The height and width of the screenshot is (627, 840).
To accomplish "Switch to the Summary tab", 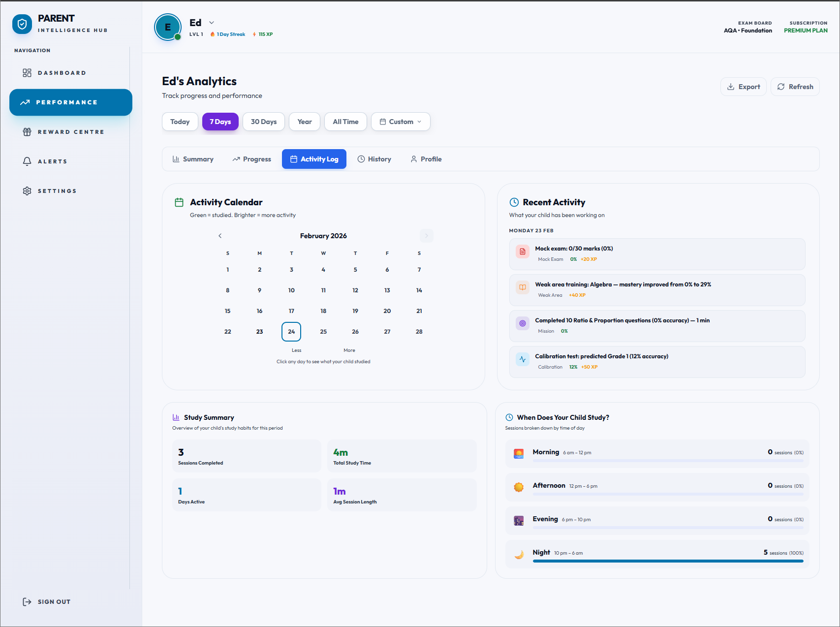I will (x=193, y=159).
